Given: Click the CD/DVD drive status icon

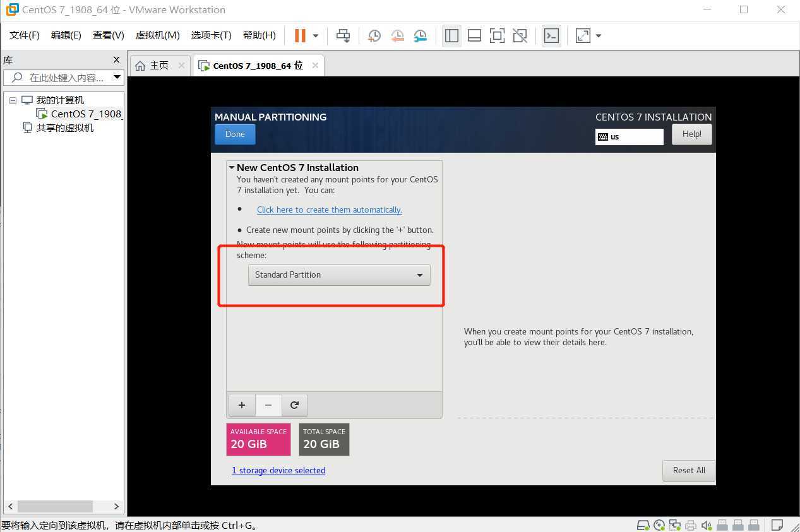Looking at the screenshot, I should pos(659,525).
